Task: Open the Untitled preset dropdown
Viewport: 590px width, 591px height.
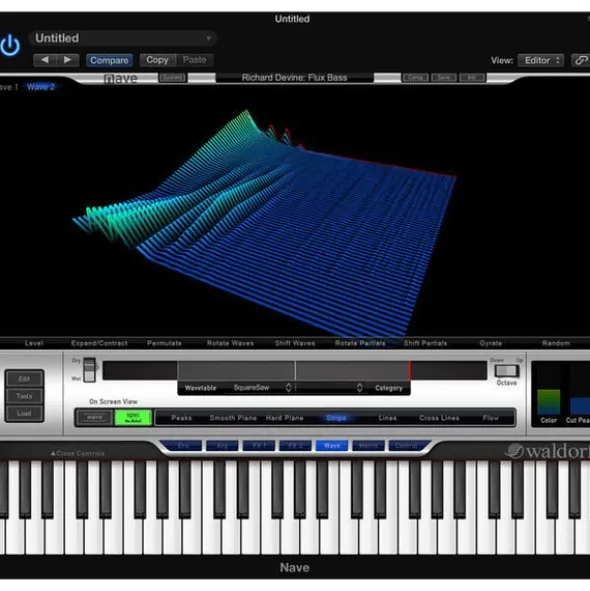Action: [x=123, y=38]
